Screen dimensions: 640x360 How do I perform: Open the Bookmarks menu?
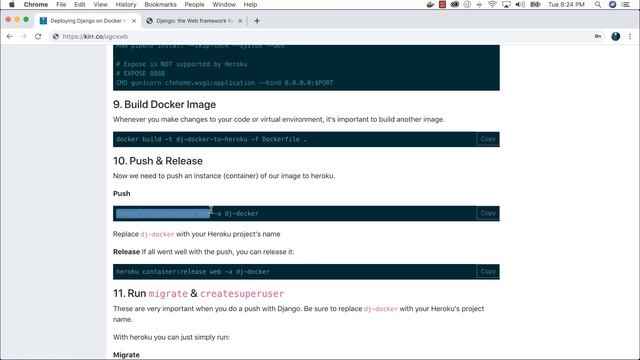160,4
